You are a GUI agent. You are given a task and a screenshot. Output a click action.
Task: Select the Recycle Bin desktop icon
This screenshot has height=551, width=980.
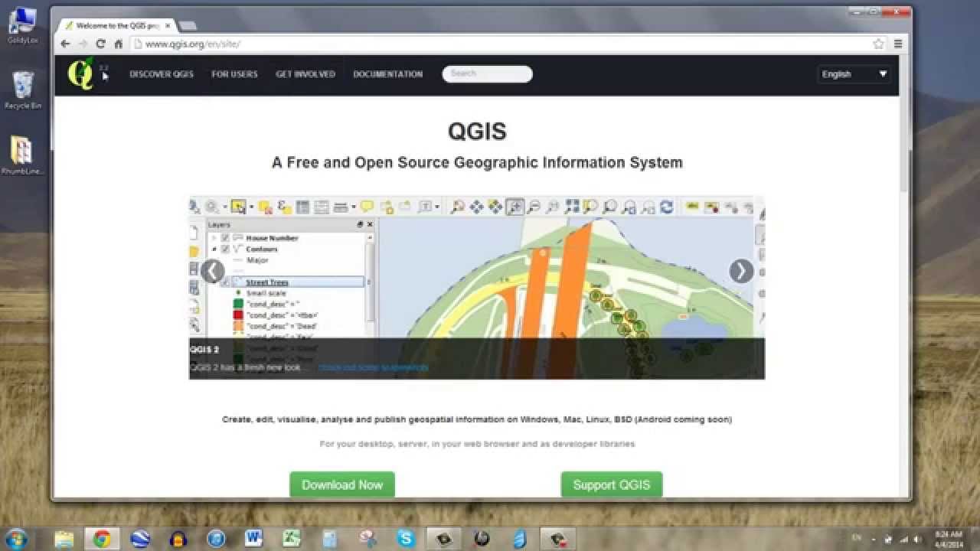23,90
